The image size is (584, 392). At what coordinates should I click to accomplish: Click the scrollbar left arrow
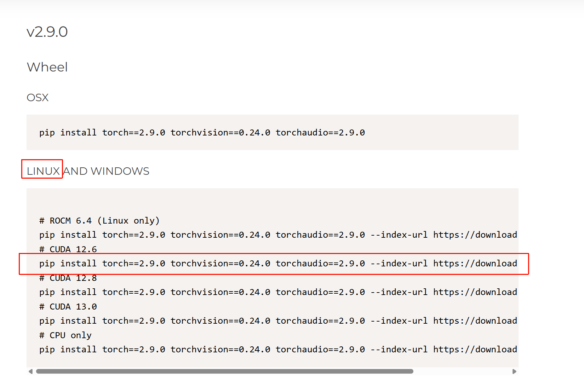tap(31, 371)
